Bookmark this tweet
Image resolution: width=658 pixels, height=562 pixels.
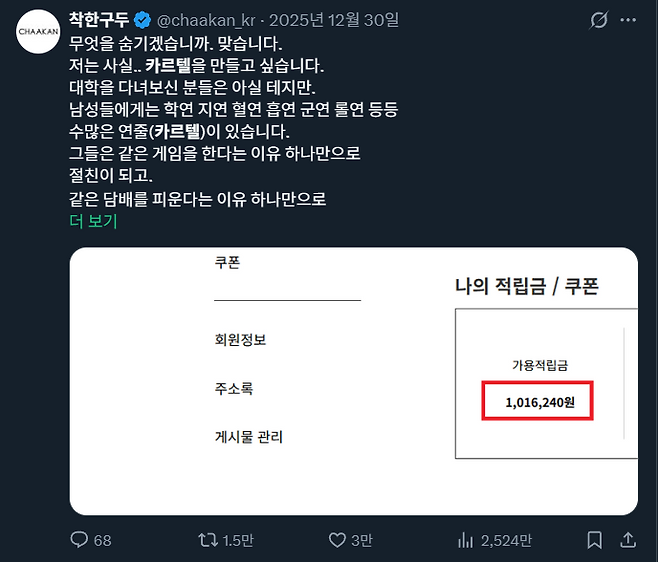click(x=595, y=540)
